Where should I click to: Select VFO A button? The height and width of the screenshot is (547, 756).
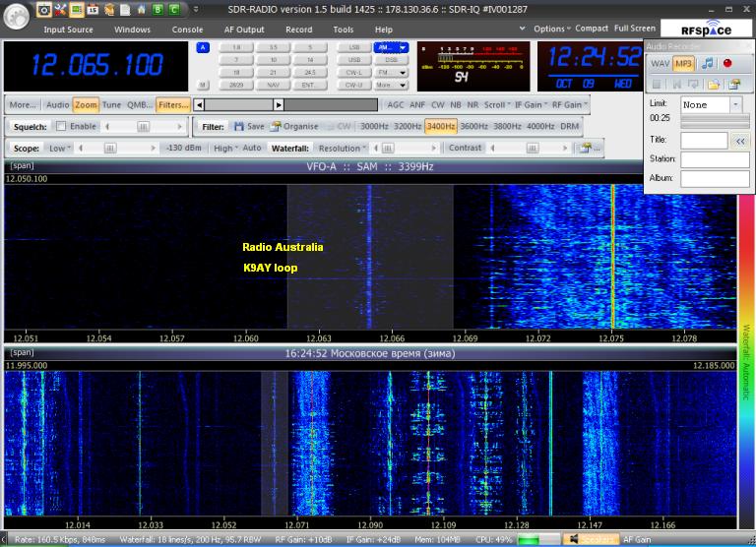pyautogui.click(x=203, y=47)
